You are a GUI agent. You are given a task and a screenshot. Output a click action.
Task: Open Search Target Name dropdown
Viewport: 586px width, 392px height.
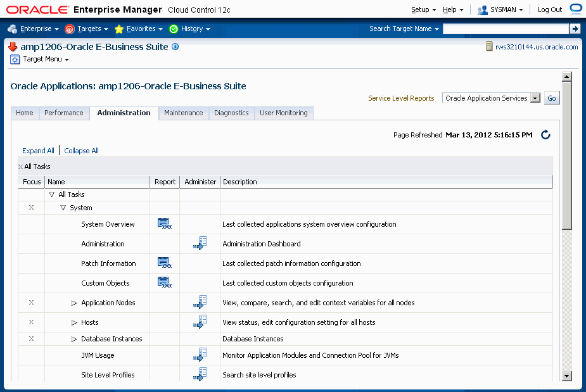404,28
